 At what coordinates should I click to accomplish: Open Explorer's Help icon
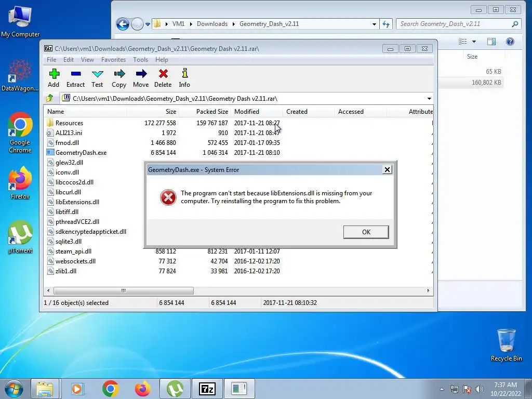click(510, 42)
